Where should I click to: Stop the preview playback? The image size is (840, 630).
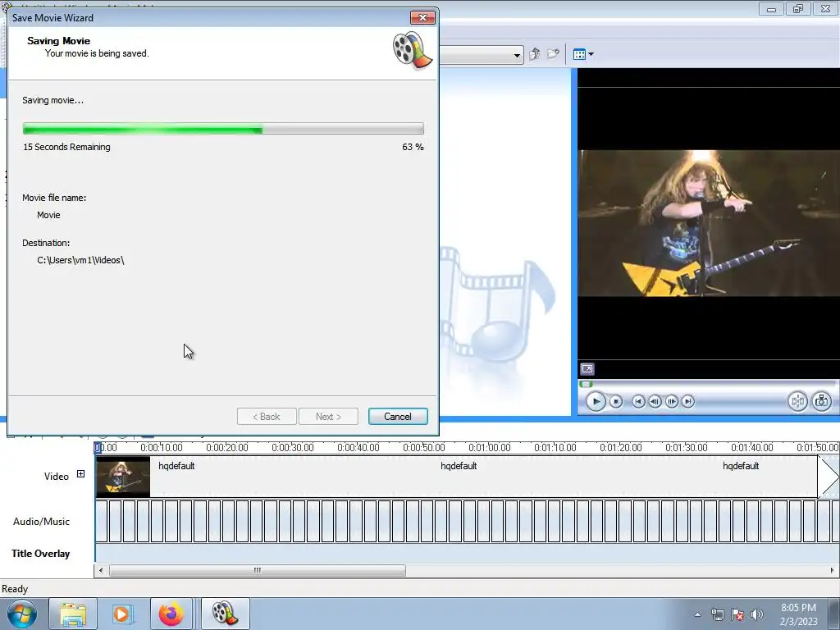616,401
